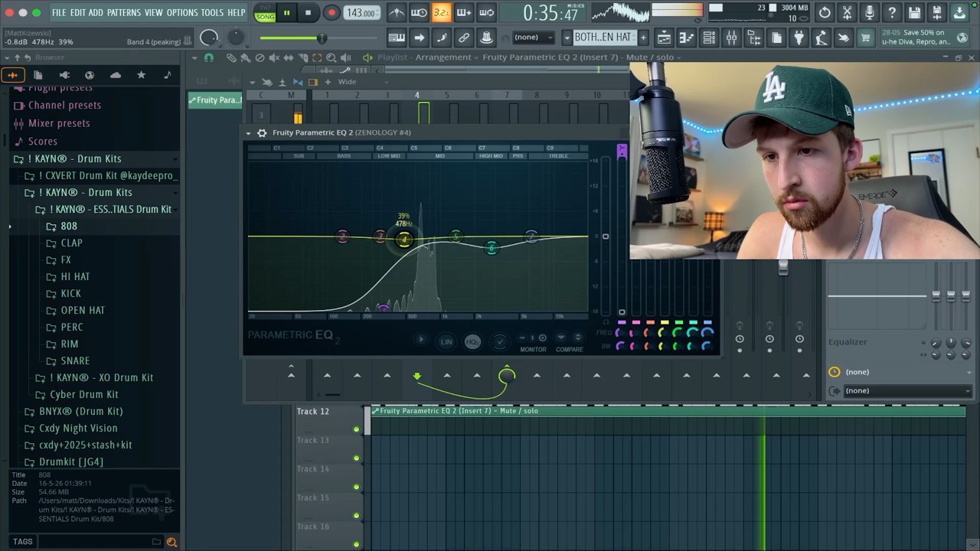Click the main volume slider

[x=322, y=38]
